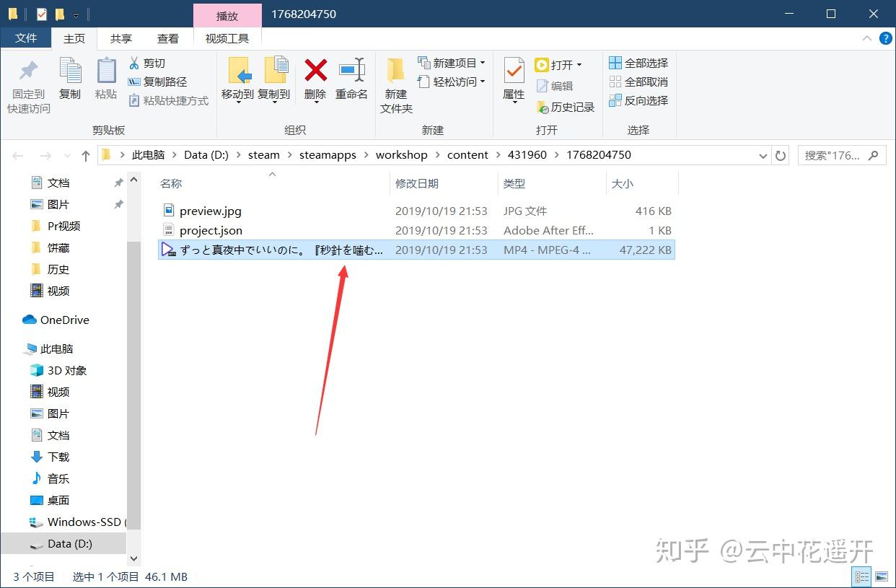Click the Rename (重命名) icon

pos(352,71)
